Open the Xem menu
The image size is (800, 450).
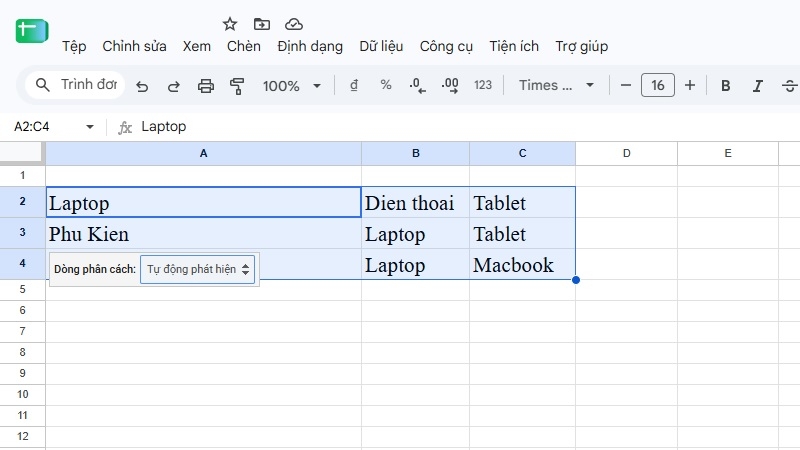click(196, 46)
